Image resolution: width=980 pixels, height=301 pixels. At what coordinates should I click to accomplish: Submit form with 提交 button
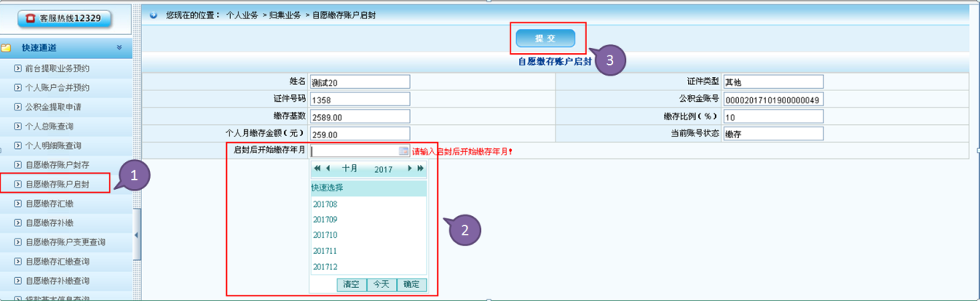(546, 39)
